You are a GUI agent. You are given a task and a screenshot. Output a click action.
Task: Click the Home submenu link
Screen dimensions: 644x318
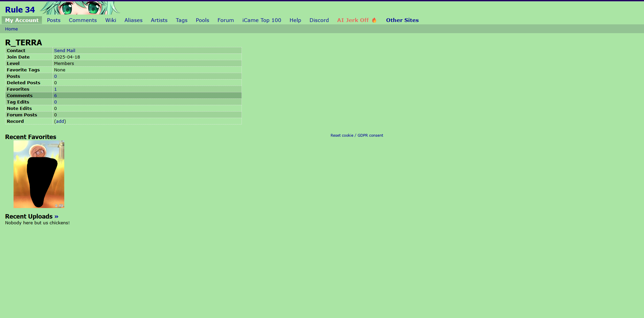[11, 29]
